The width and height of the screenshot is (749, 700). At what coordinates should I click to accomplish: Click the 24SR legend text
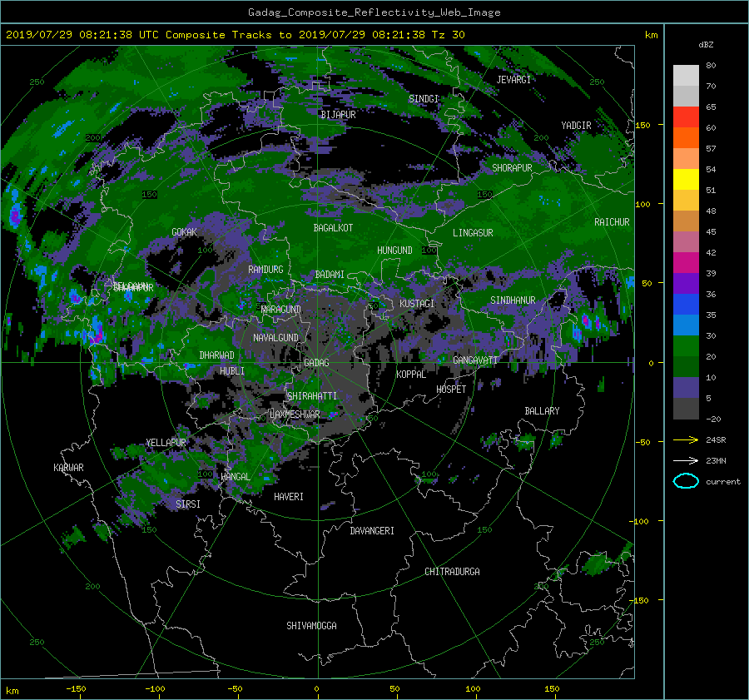click(x=716, y=440)
